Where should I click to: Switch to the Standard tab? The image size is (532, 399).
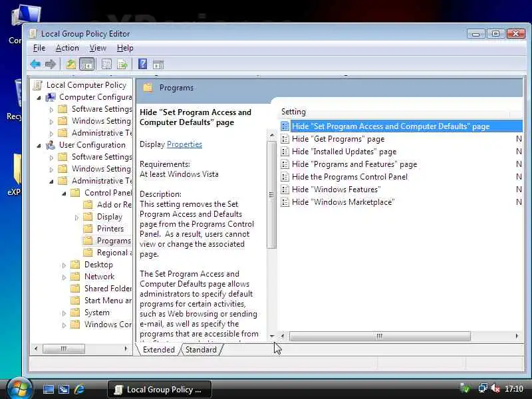tap(201, 350)
